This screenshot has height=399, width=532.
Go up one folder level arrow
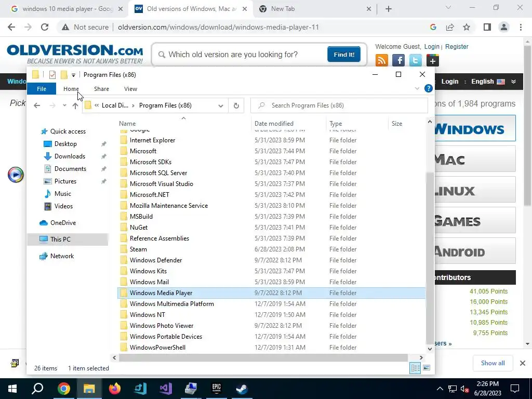[75, 105]
